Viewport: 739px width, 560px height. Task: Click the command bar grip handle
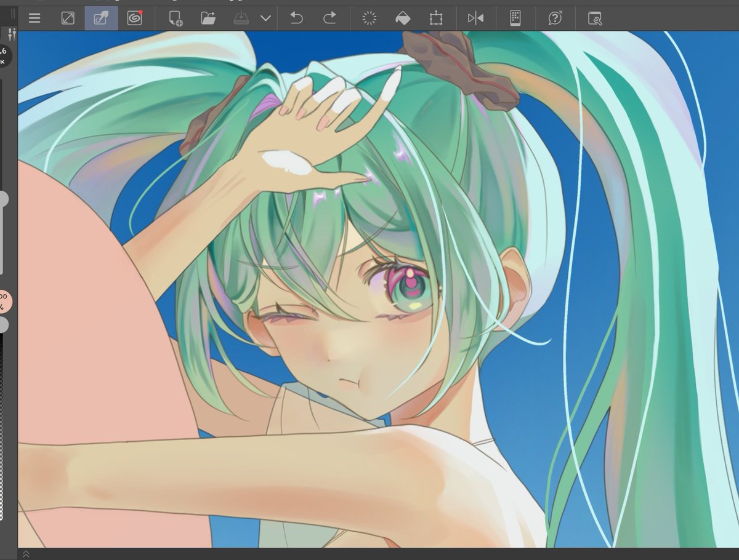pyautogui.click(x=13, y=13)
